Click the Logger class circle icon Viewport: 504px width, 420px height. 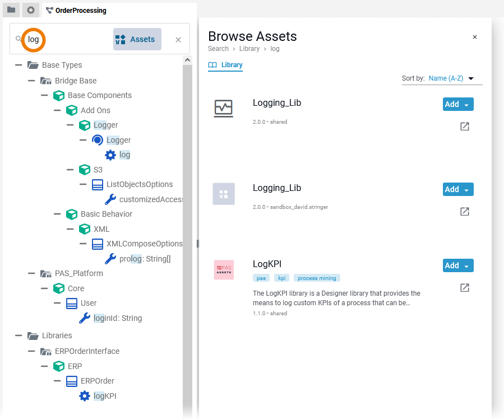(98, 140)
